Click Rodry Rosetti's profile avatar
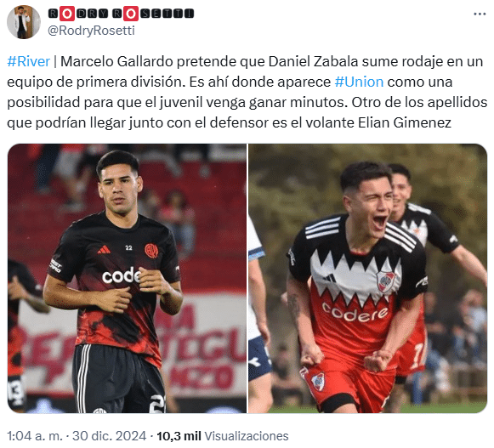The height and width of the screenshot is (448, 494). tap(24, 22)
